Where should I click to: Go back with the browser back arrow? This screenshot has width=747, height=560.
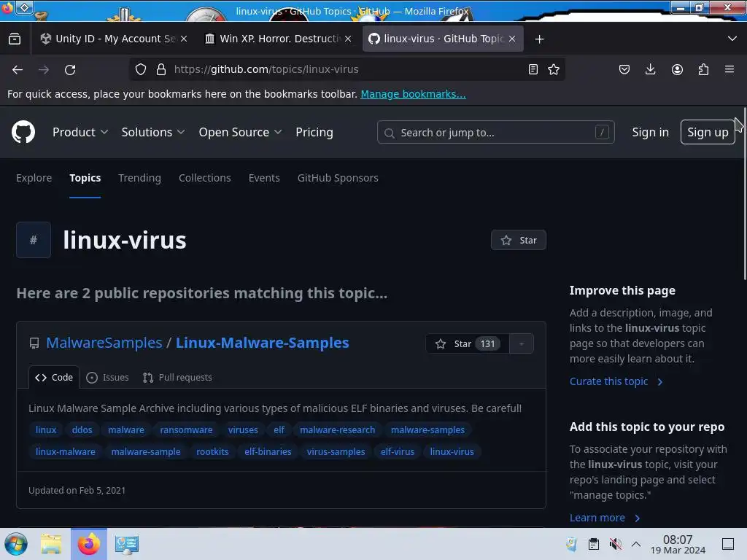[18, 69]
